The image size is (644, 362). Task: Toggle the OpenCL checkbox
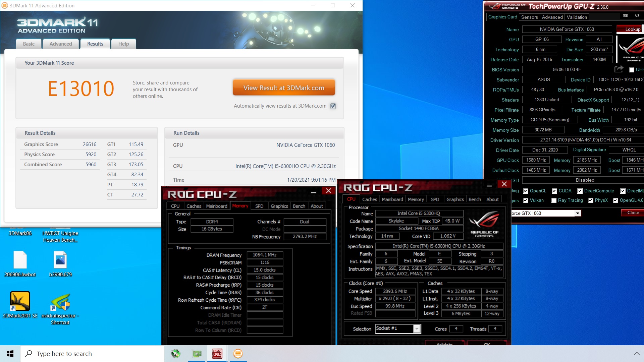[x=526, y=191]
